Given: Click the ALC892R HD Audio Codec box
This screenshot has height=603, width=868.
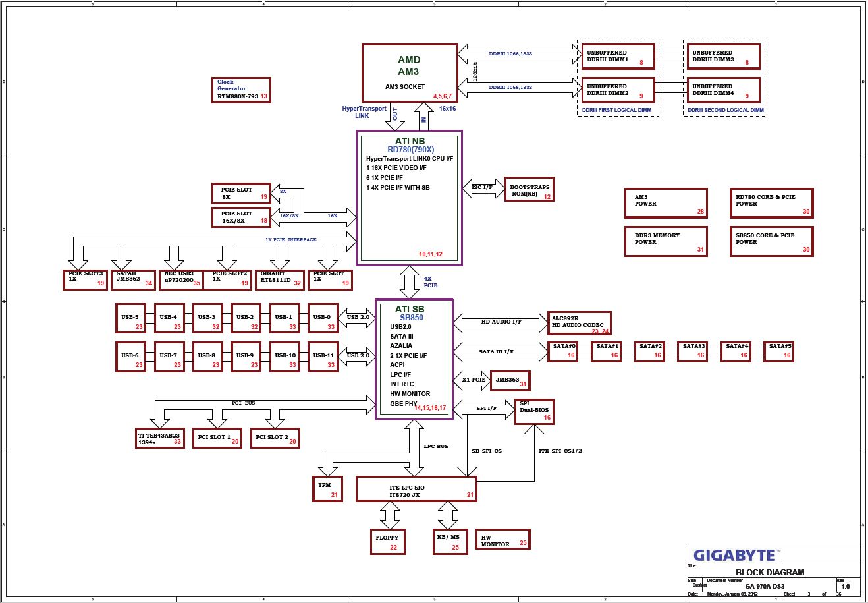Looking at the screenshot, I should click(579, 324).
